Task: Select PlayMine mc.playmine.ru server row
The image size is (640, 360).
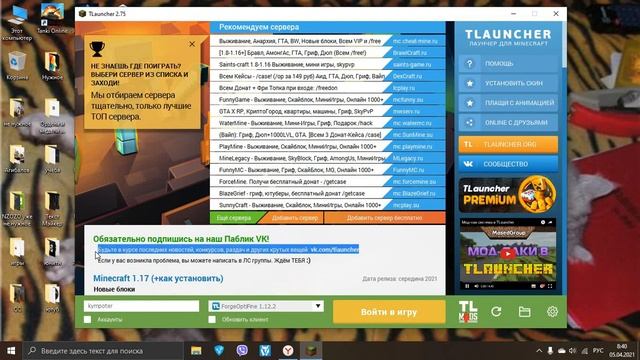Action: coord(328,147)
